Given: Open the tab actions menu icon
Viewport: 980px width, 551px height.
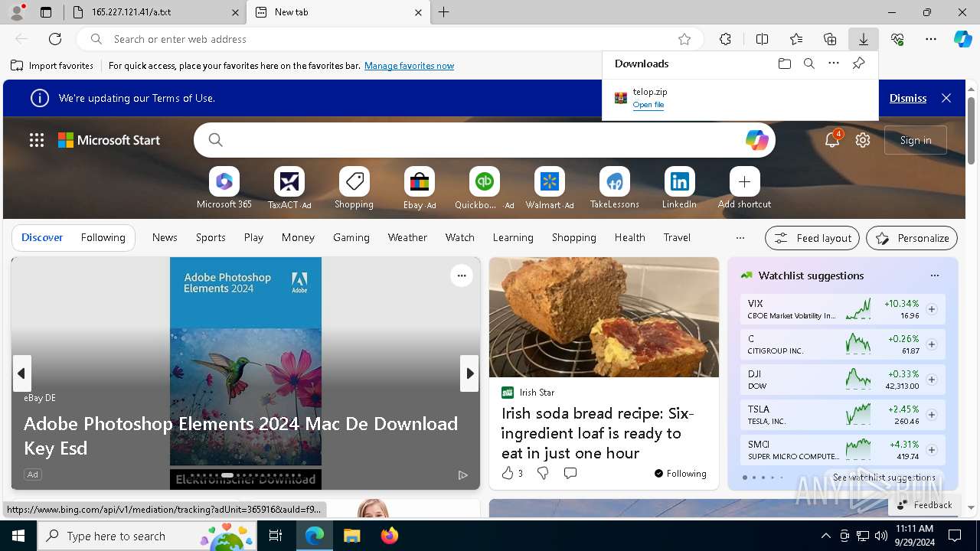Looking at the screenshot, I should (46, 12).
